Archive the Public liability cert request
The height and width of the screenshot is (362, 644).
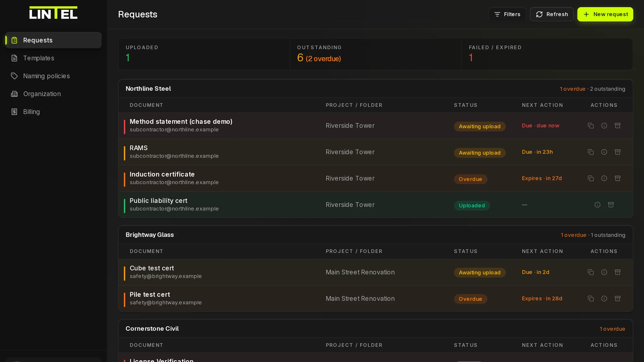pos(611,205)
